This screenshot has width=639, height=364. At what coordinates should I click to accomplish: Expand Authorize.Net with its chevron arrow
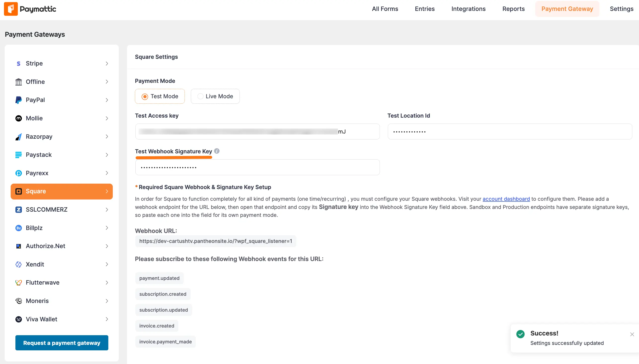pyautogui.click(x=107, y=246)
